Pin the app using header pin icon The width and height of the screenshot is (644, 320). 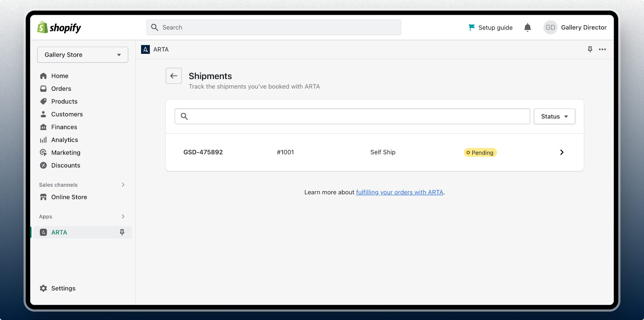point(590,49)
